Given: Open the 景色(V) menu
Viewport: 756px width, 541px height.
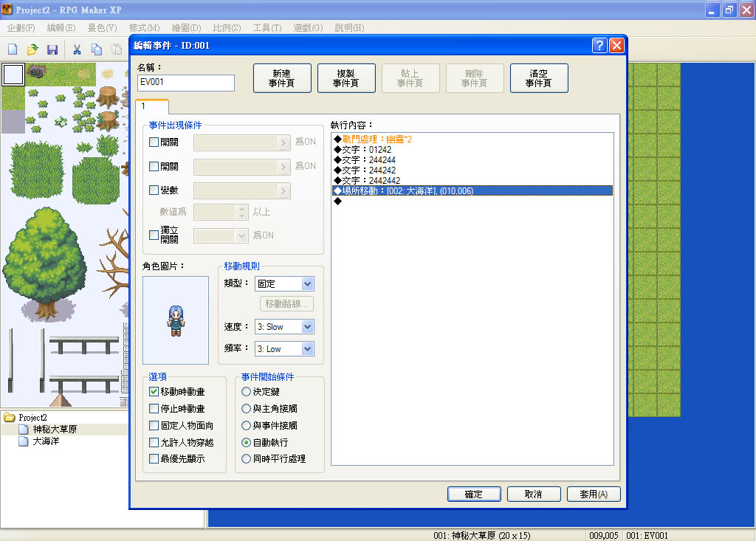Looking at the screenshot, I should [102, 27].
